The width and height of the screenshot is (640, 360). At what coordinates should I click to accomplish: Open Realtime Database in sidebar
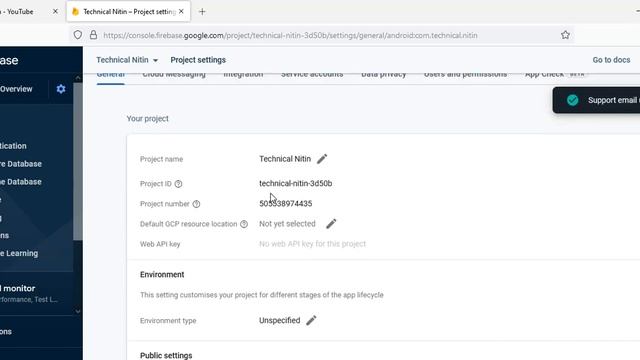[x=21, y=182]
